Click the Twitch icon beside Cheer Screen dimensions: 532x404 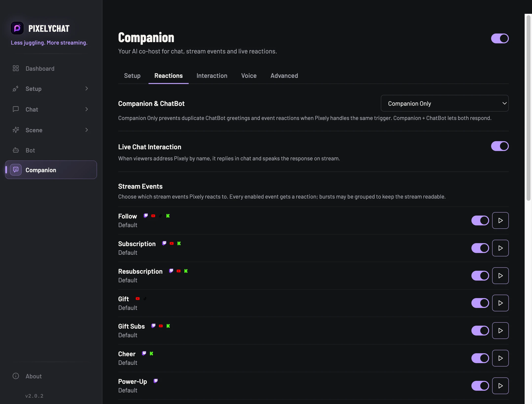click(144, 353)
